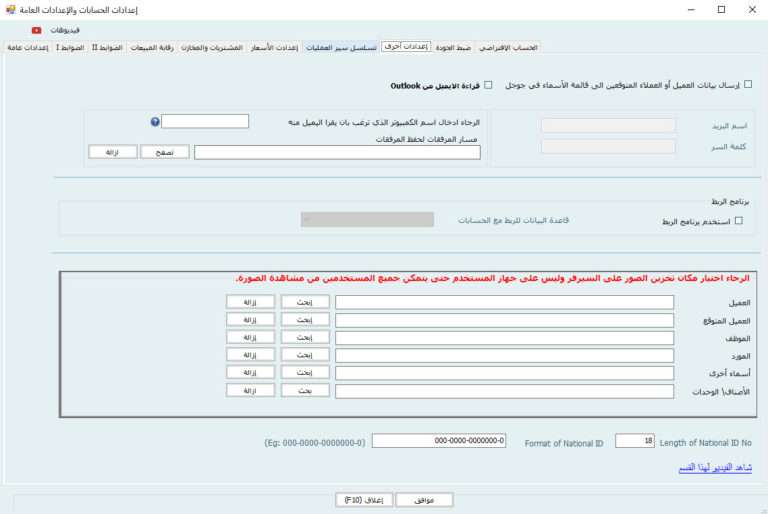This screenshot has width=768, height=514.
Task: Open رقابة المبيعات tab
Action: point(153,48)
